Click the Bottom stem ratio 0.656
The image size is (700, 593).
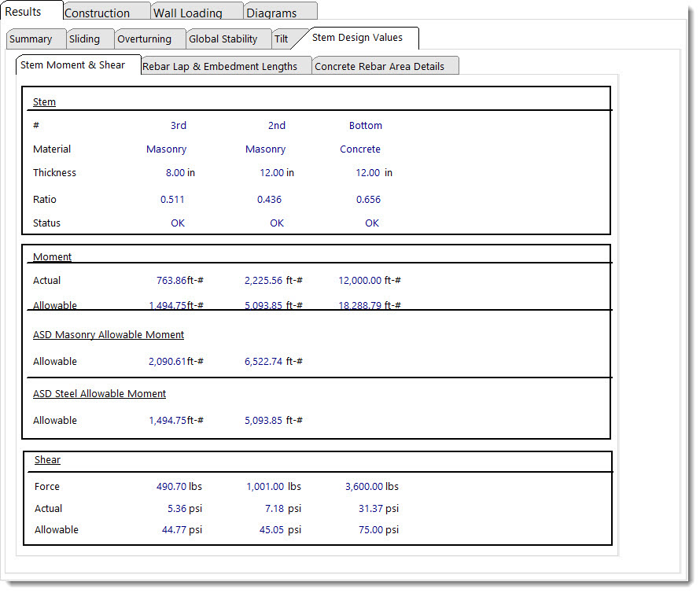click(368, 200)
